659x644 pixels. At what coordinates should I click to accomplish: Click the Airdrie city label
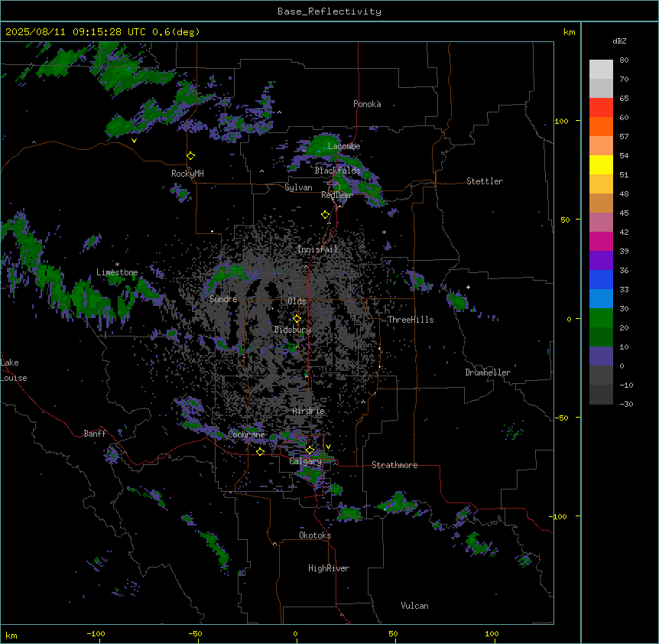pyautogui.click(x=309, y=411)
